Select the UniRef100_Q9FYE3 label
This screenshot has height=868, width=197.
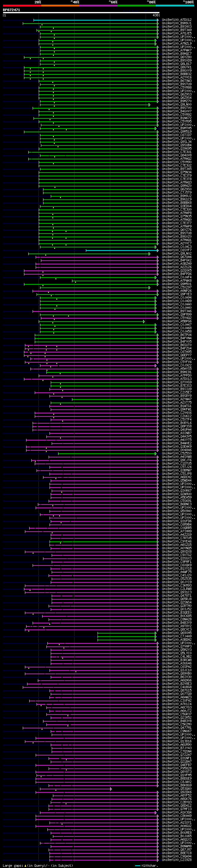point(176,294)
